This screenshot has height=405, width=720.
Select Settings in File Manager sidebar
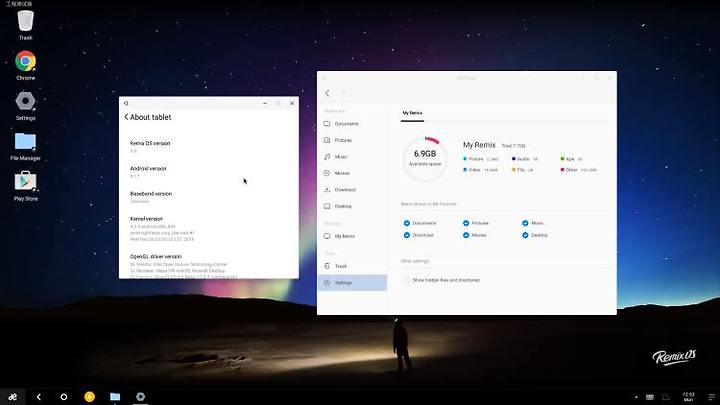[x=352, y=283]
